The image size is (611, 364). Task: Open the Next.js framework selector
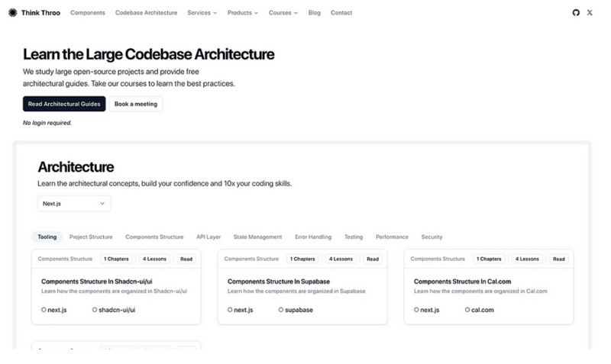[74, 204]
